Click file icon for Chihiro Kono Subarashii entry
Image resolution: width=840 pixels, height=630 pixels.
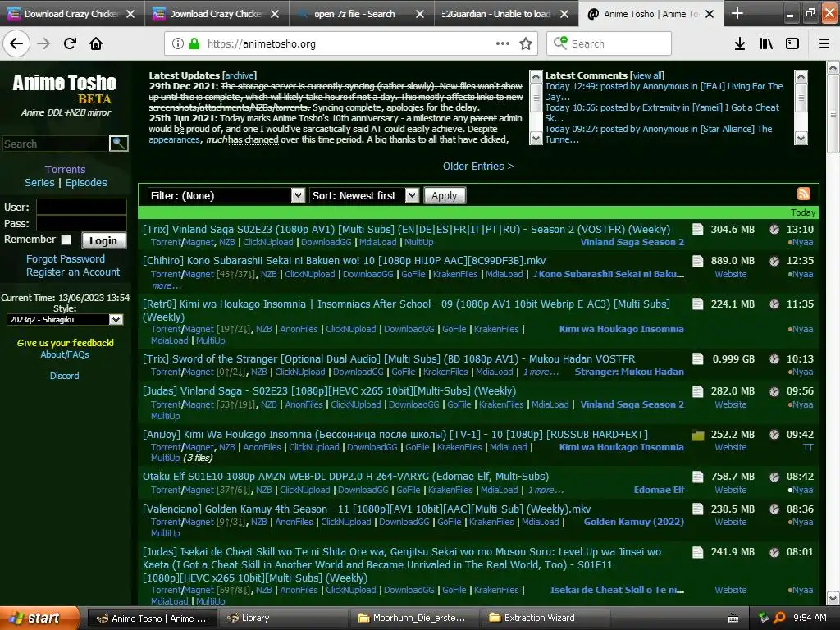tap(697, 261)
